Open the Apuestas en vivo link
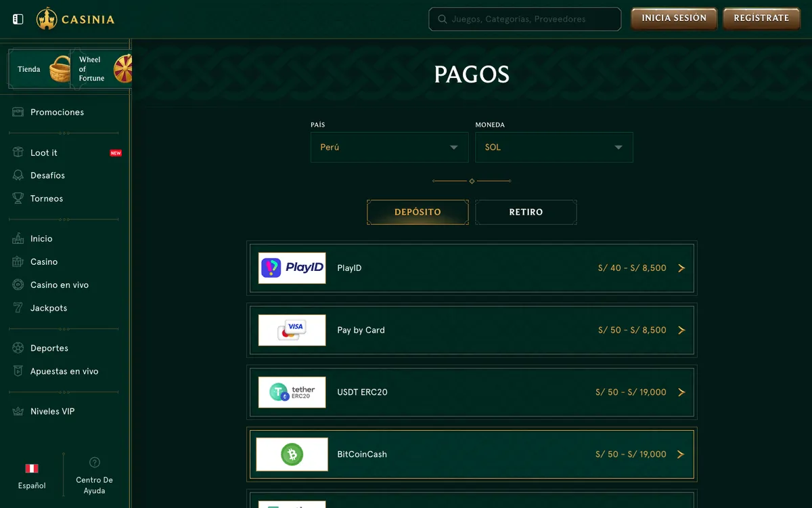The height and width of the screenshot is (508, 812). (64, 371)
